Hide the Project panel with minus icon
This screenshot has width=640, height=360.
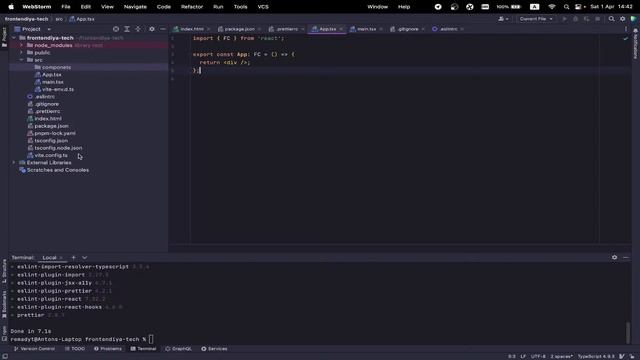pos(163,29)
